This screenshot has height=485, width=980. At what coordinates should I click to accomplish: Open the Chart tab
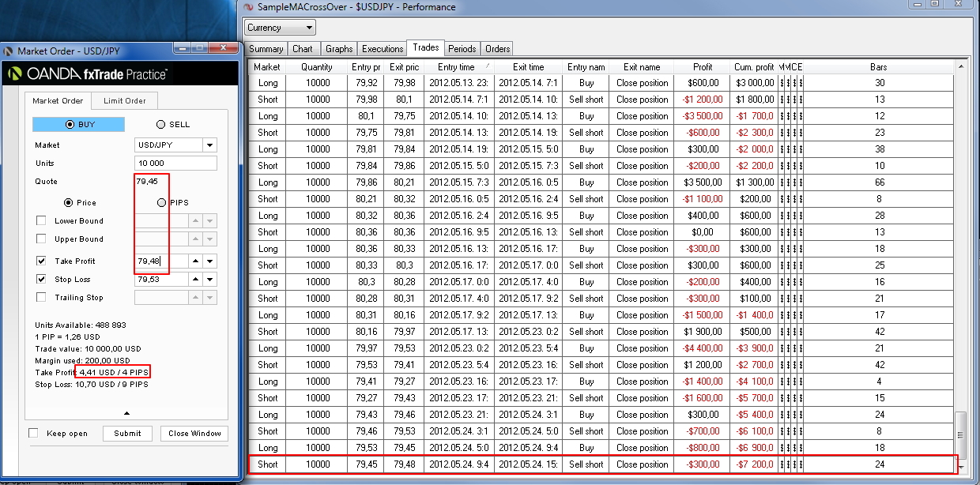(x=303, y=48)
